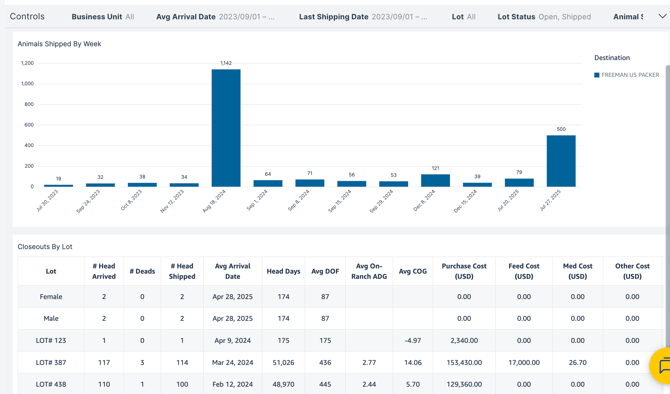Open the Business Unit filter
Viewport: 670px width, 394px height.
click(x=103, y=17)
